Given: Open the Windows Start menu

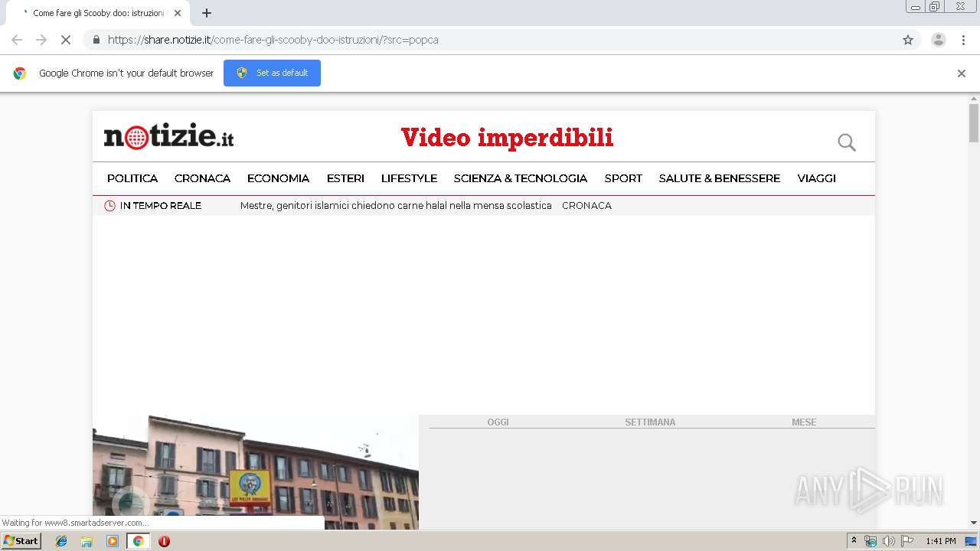Looking at the screenshot, I should 21,540.
